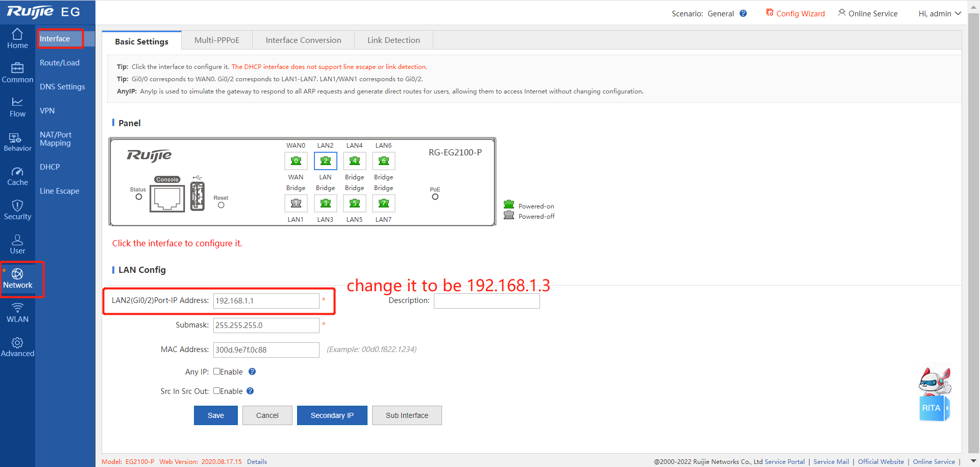Switch to the Link Detection tab
The height and width of the screenshot is (467, 980).
tap(394, 40)
